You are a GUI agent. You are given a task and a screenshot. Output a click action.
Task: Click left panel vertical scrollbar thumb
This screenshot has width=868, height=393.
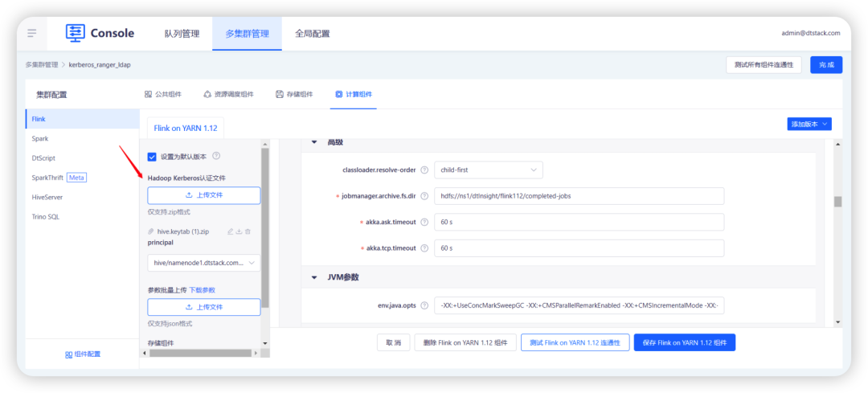click(264, 227)
